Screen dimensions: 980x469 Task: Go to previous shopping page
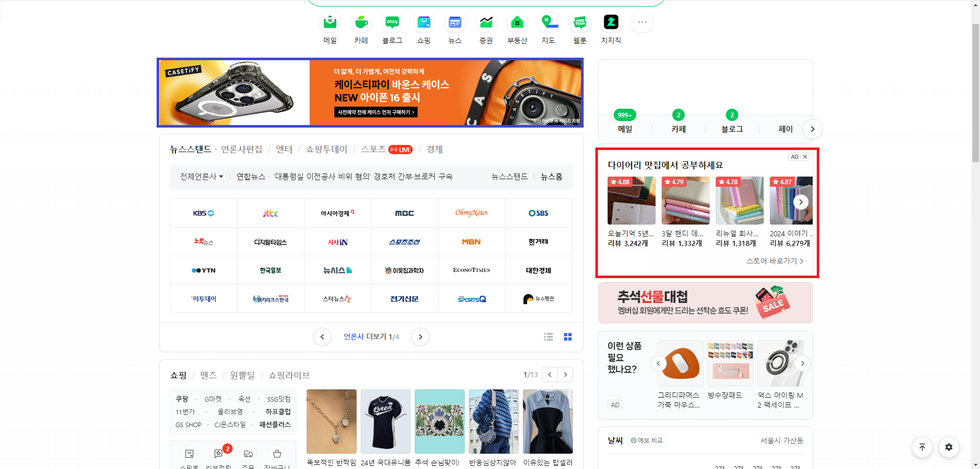click(550, 375)
